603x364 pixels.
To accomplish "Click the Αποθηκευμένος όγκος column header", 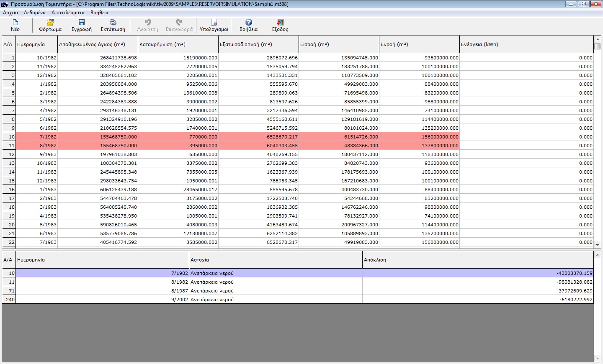I will (98, 44).
